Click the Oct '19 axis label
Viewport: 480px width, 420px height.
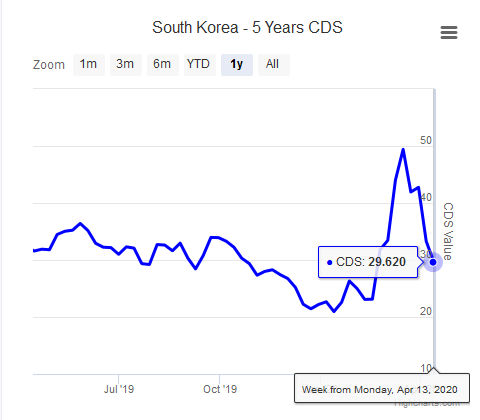pos(220,389)
